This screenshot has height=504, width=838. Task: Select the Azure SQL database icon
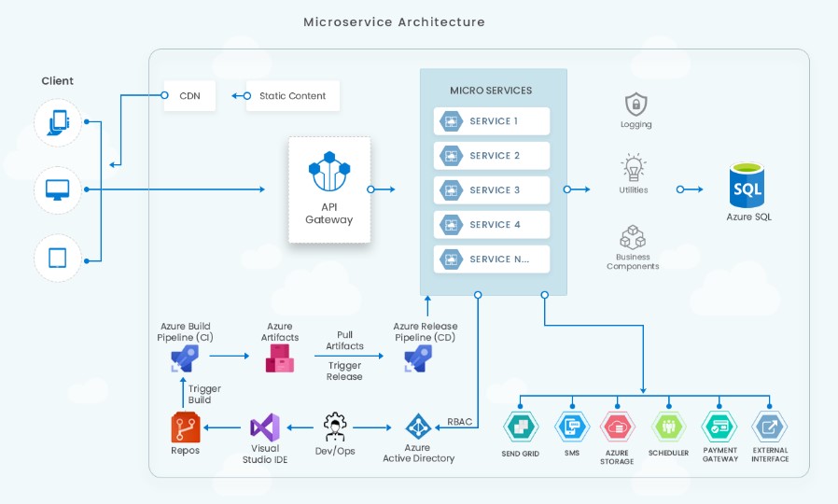pos(747,186)
